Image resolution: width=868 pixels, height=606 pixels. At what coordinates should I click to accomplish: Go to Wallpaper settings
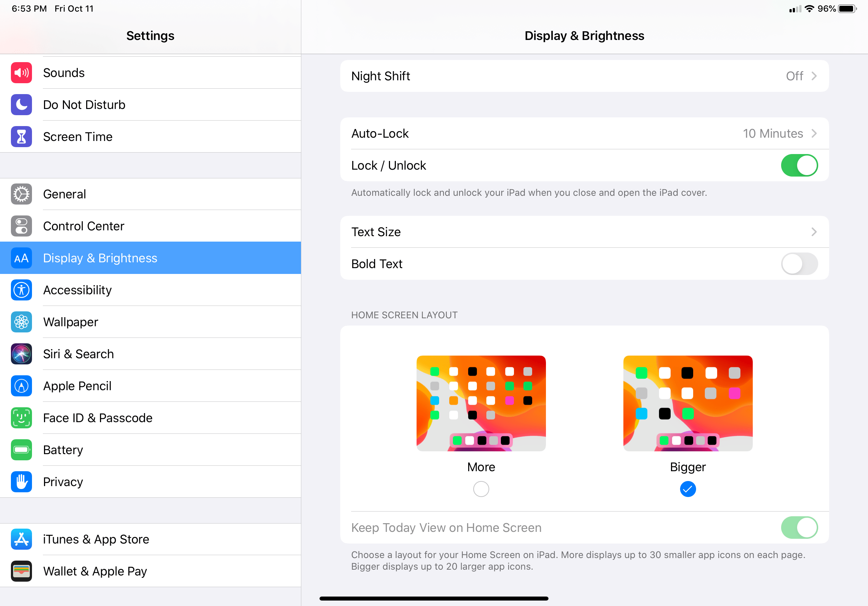click(x=71, y=322)
